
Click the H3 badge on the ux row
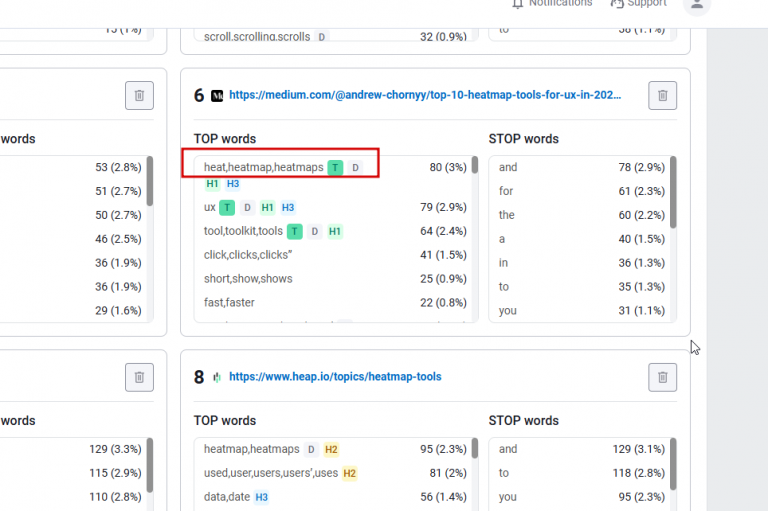coord(288,208)
